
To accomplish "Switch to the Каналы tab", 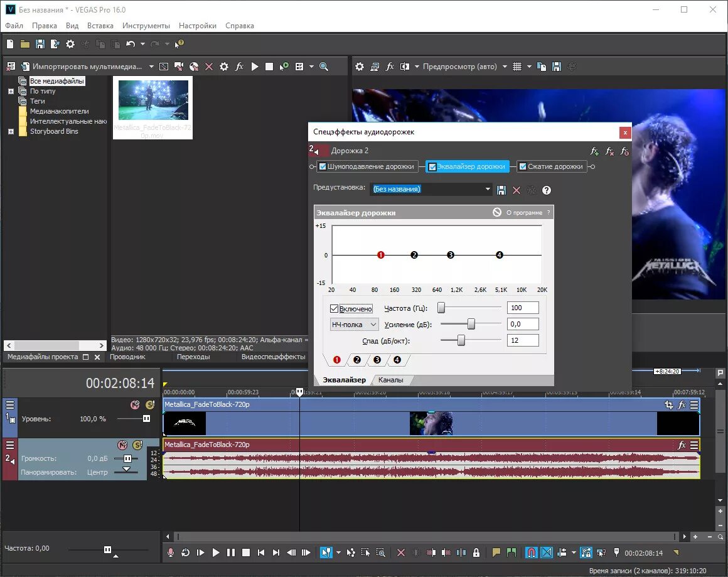I will tap(390, 380).
